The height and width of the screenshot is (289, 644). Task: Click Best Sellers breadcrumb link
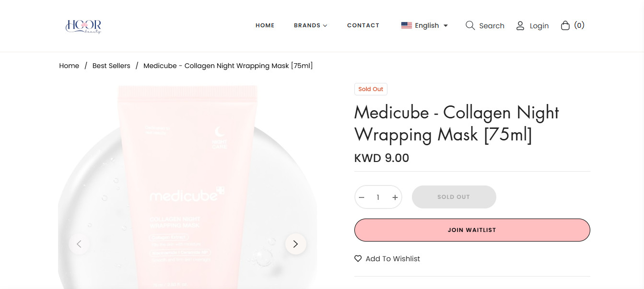(111, 66)
